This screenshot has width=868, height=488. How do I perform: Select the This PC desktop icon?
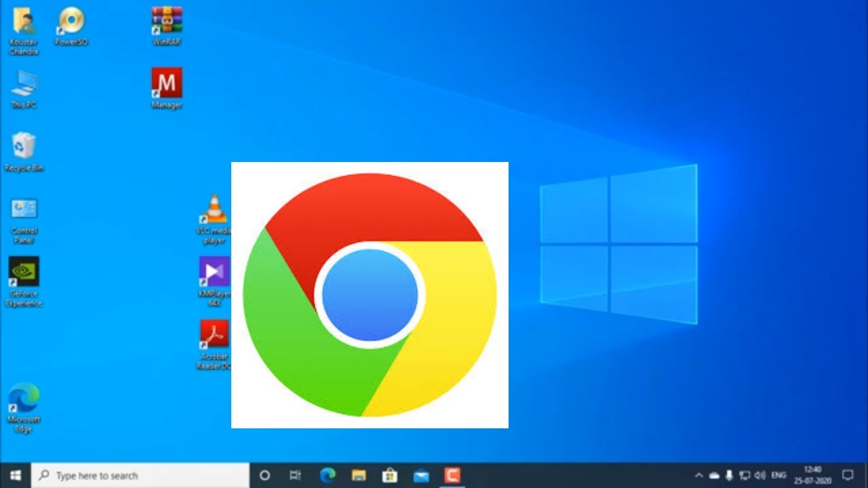tap(24, 89)
